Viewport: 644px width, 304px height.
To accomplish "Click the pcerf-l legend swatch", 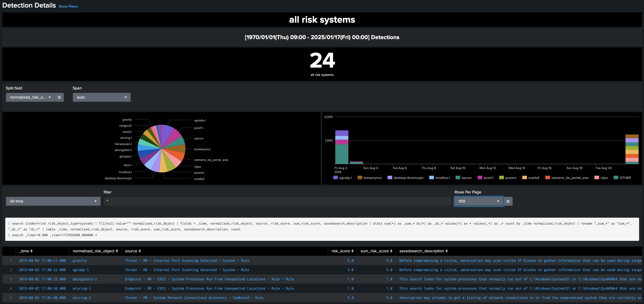I will click(480, 178).
